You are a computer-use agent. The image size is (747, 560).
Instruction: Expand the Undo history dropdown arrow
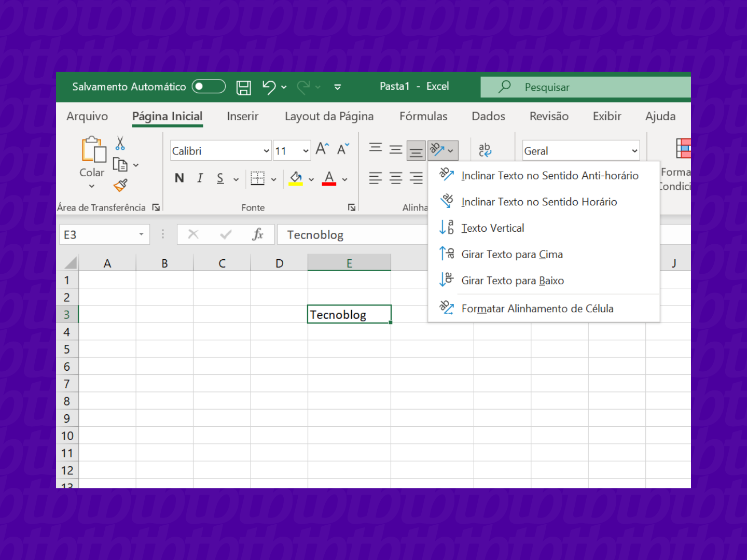point(284,87)
